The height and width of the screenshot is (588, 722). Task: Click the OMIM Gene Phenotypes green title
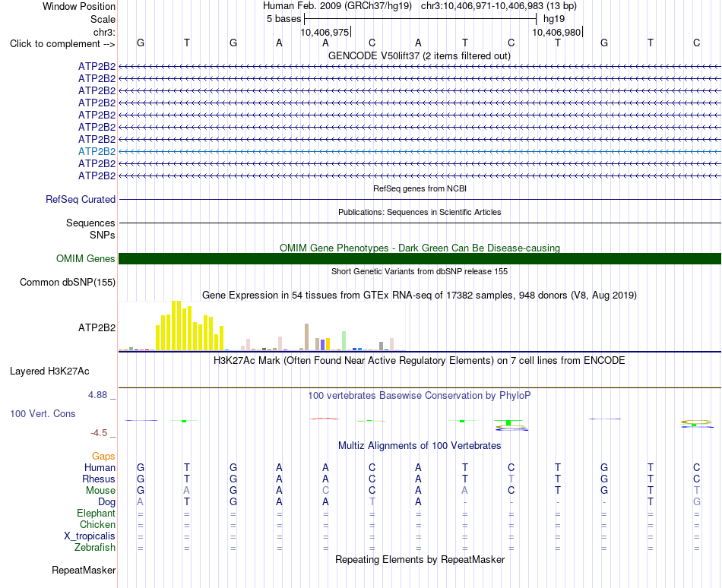coord(420,248)
